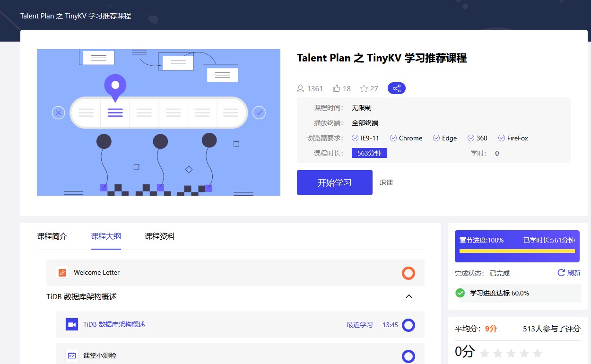Click the FireFox check mark icon

pos(502,138)
